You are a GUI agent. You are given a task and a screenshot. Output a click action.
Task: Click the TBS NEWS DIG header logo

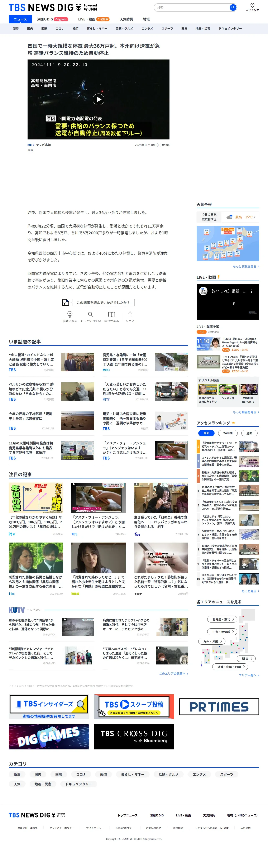click(53, 8)
